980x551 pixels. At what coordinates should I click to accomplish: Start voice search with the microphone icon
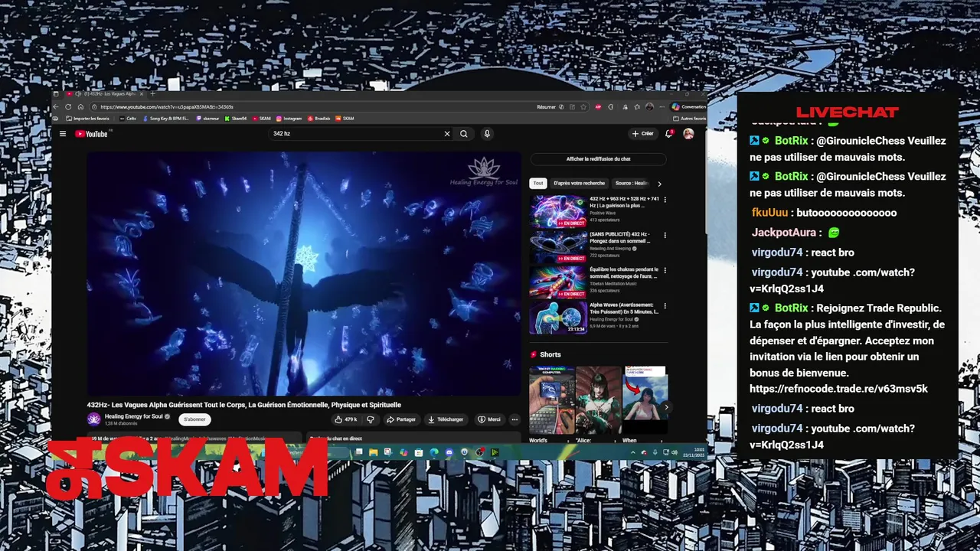(486, 134)
